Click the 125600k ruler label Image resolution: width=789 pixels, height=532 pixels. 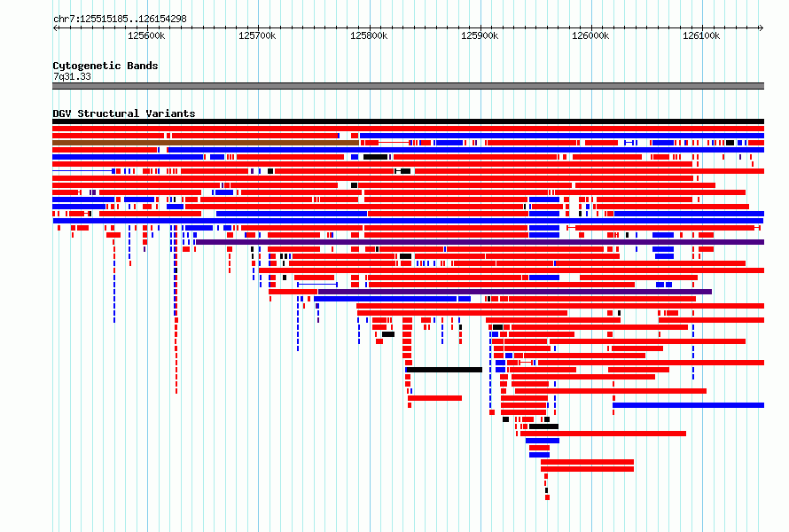pos(146,35)
